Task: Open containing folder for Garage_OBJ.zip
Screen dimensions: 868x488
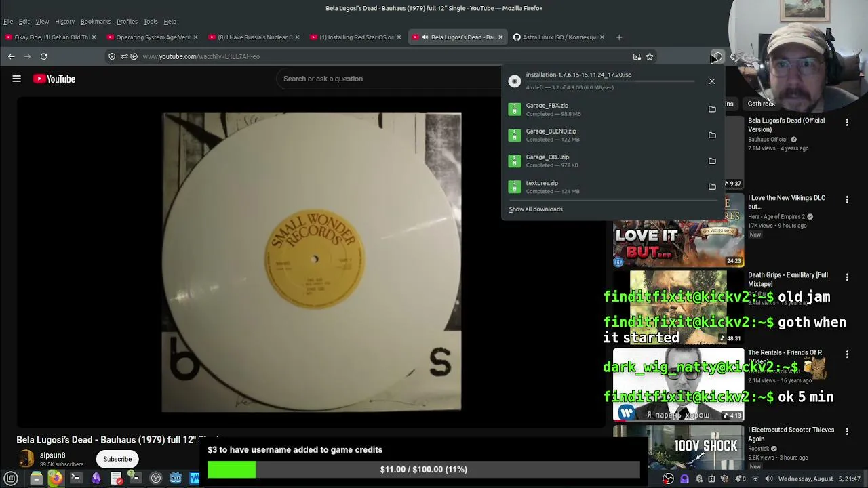Action: tap(712, 161)
